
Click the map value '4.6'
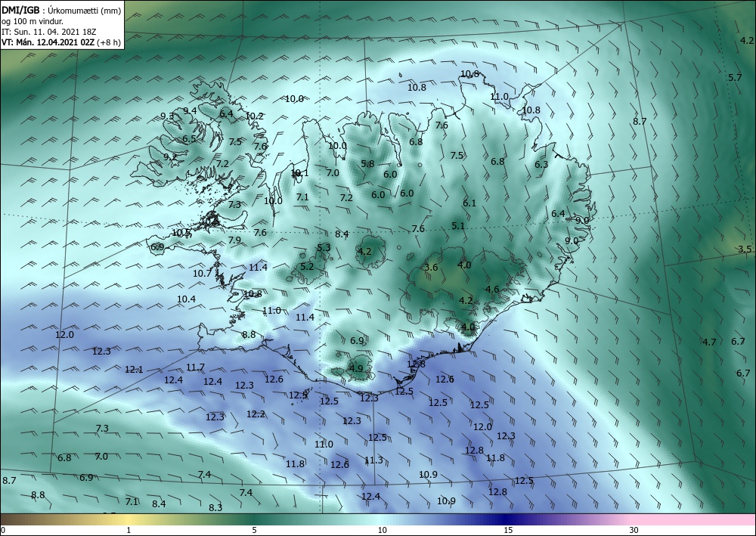coord(492,290)
